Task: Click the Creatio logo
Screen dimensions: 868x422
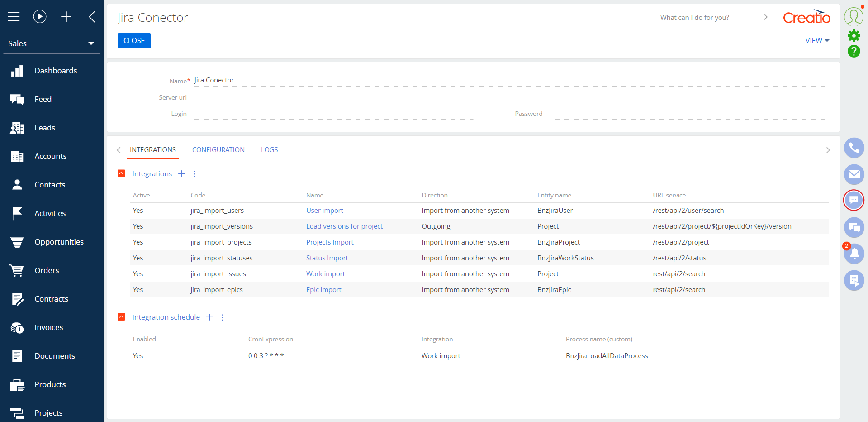Action: [x=806, y=17]
